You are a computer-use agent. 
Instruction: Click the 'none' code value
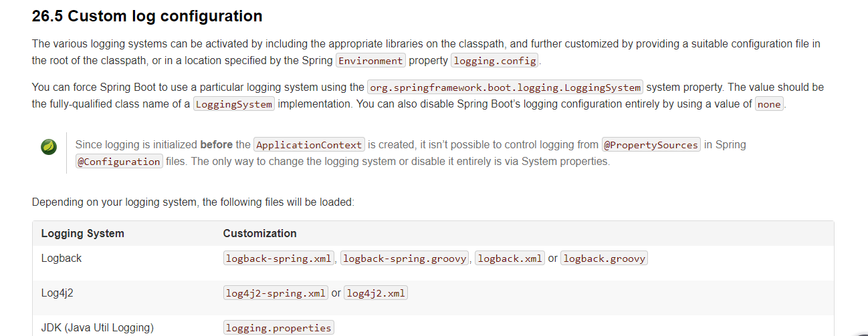click(769, 104)
